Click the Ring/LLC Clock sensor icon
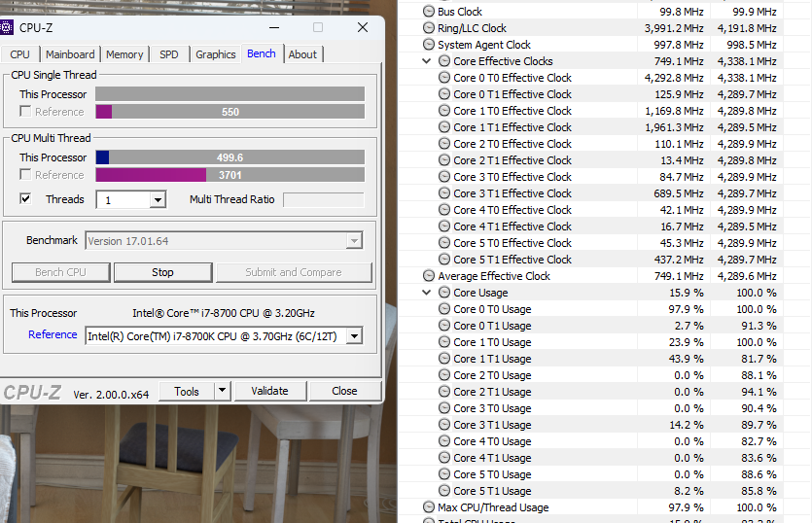 point(428,27)
